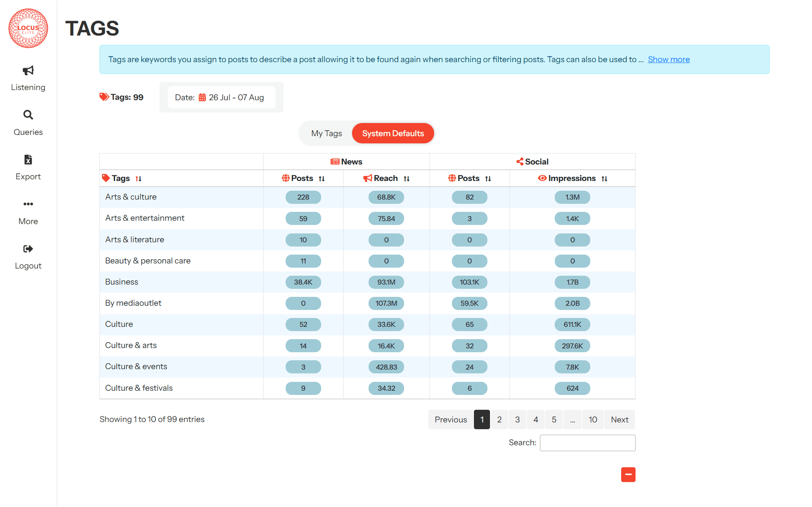Image resolution: width=812 pixels, height=507 pixels.
Task: Open Queries via the magnifier icon
Action: tap(28, 115)
